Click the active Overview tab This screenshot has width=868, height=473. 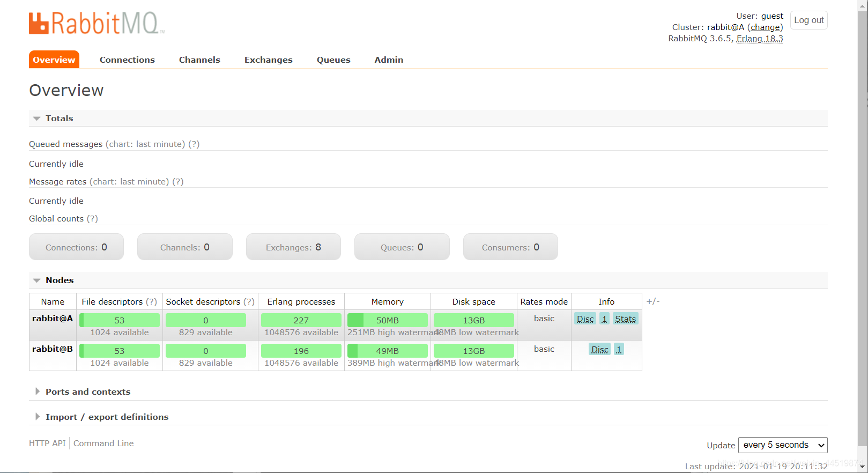click(54, 60)
